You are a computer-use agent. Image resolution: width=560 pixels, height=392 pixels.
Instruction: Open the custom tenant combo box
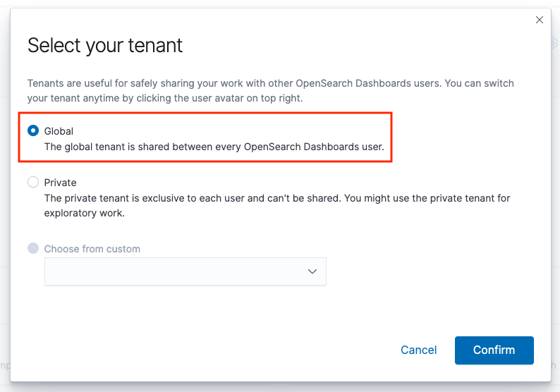(x=176, y=271)
